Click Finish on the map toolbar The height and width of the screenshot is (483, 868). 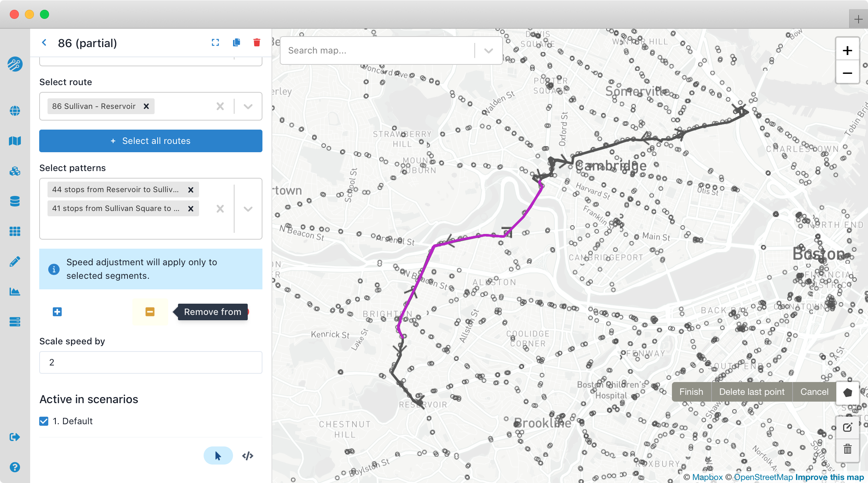click(691, 392)
